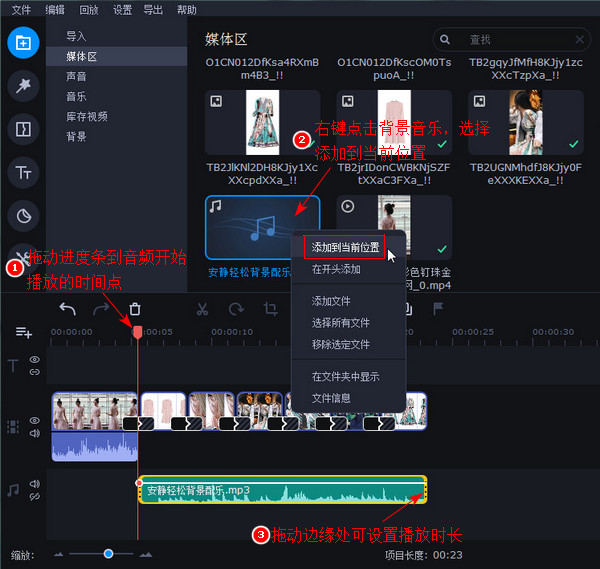Viewport: 600px width, 569px height.
Task: Open the 设置 menu
Action: click(122, 10)
